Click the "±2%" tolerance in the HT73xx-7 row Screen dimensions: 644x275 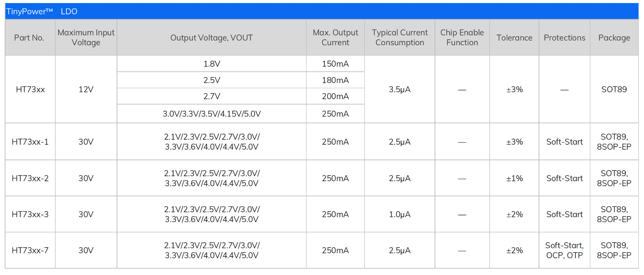pos(515,250)
